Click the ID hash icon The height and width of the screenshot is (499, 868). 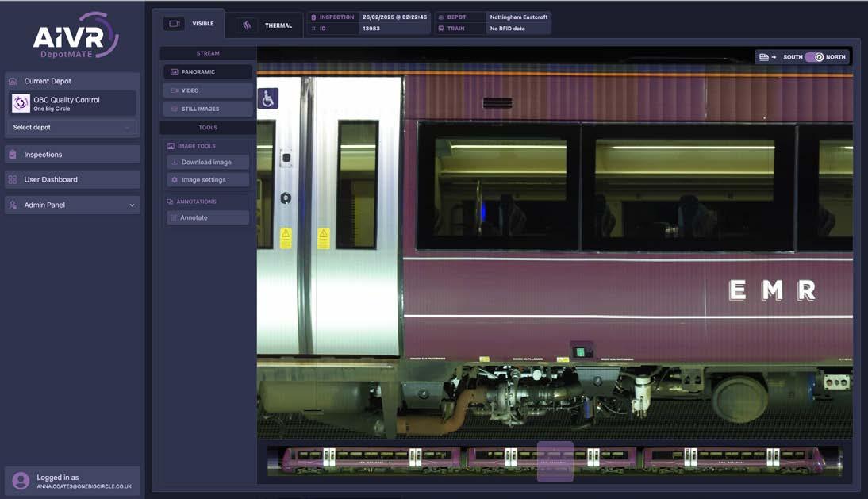click(314, 29)
